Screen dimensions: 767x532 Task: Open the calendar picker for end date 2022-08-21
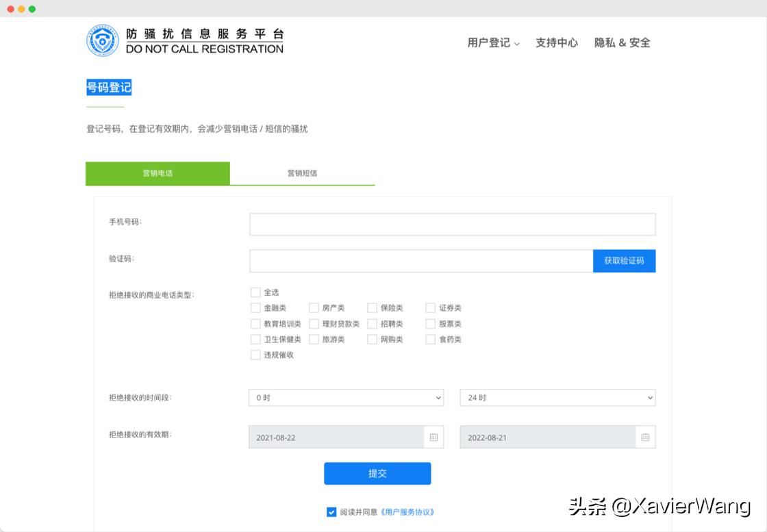(x=644, y=437)
